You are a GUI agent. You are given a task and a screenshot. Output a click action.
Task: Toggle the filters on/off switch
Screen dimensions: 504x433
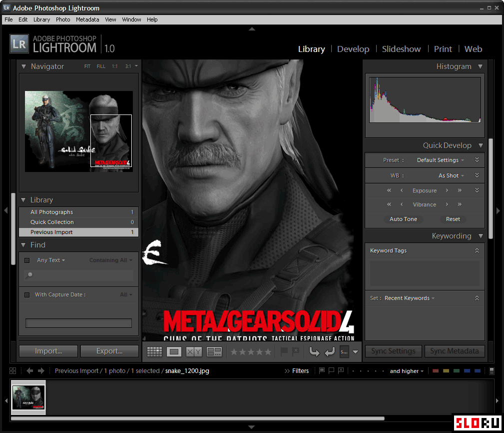[492, 371]
